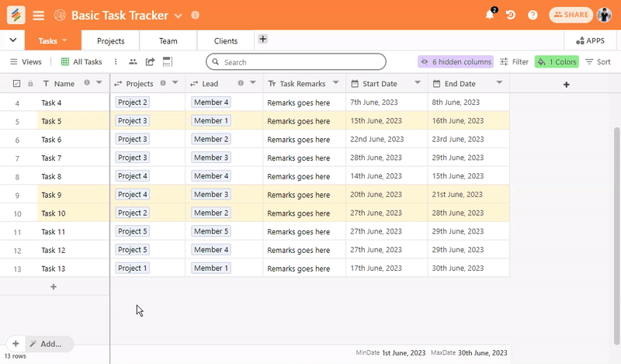This screenshot has width=621, height=364.
Task: Add a new table with plus icon
Action: pyautogui.click(x=262, y=39)
